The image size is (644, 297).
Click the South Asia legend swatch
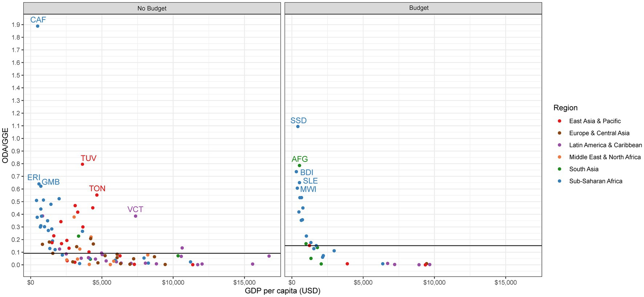pos(560,169)
